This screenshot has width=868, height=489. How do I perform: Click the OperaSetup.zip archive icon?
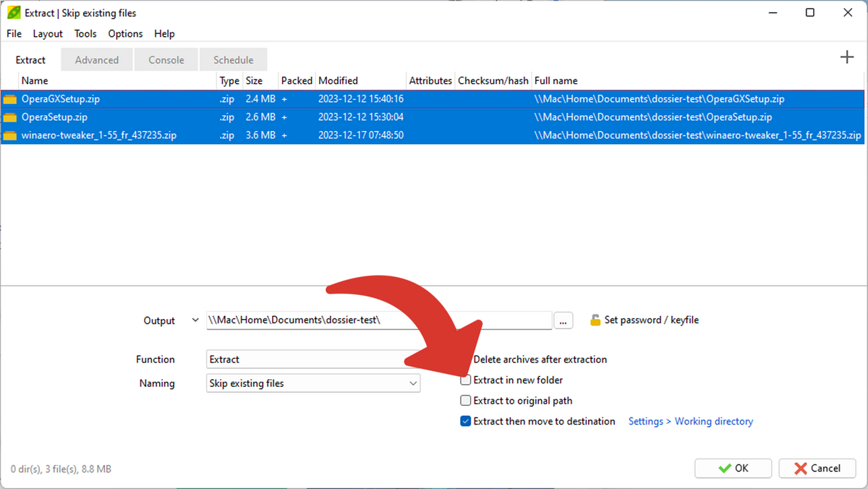[x=9, y=117]
